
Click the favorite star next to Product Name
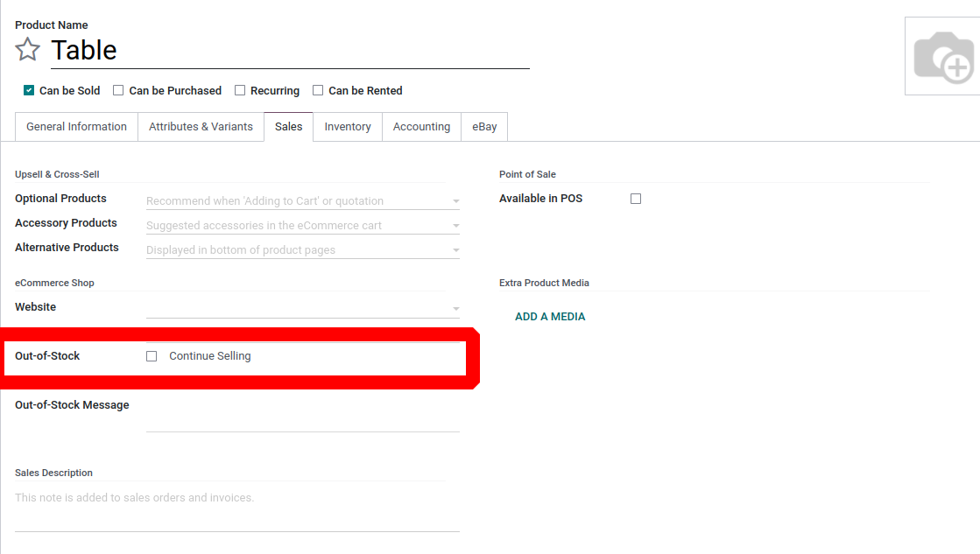click(27, 50)
